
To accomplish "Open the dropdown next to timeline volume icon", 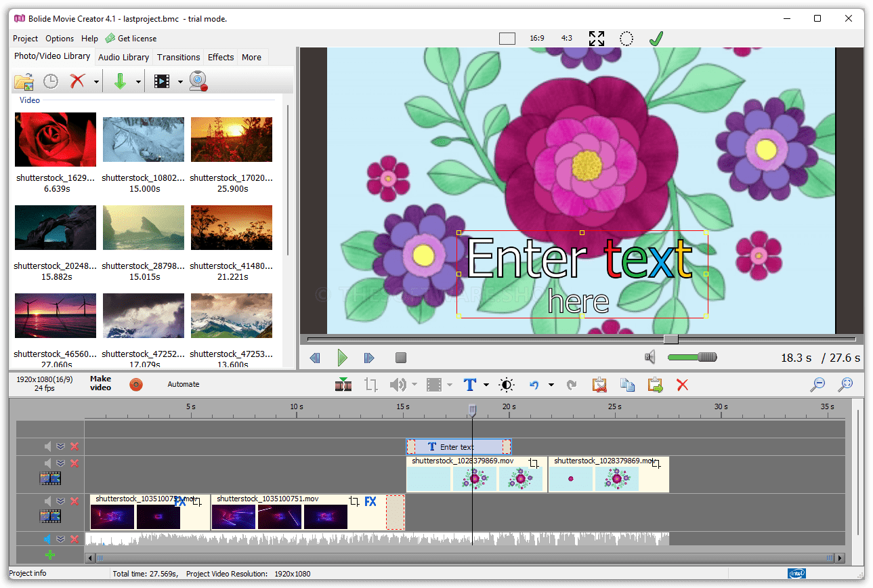I will (x=414, y=385).
